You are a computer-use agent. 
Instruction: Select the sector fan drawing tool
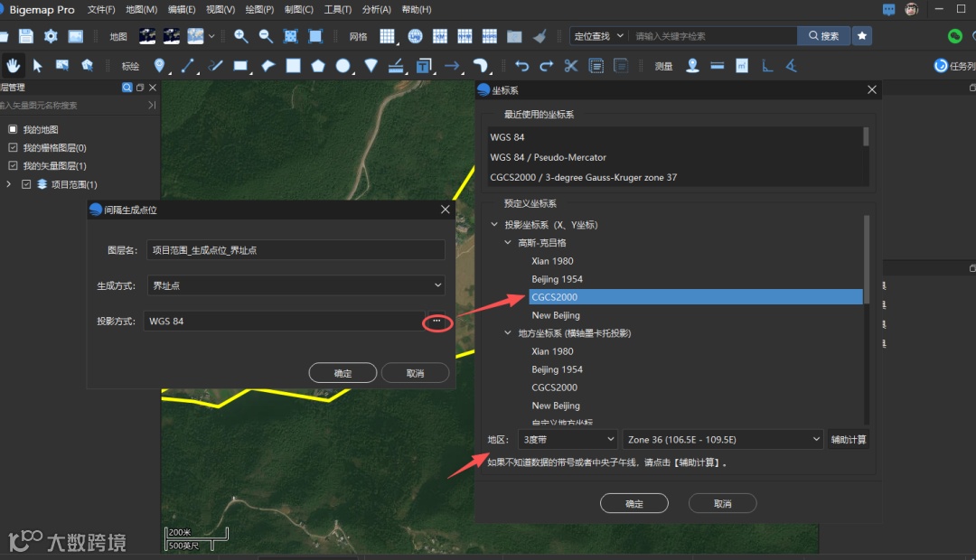371,65
